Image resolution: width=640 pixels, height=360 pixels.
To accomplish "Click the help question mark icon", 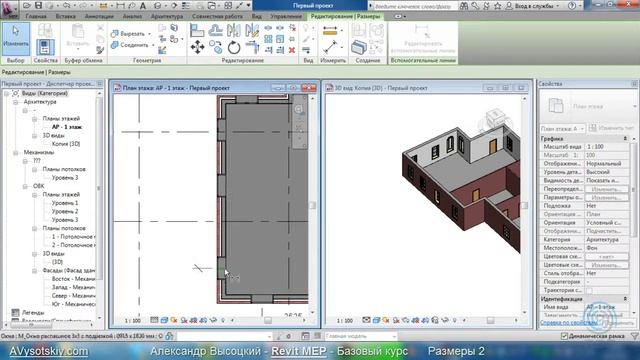I will (572, 6).
